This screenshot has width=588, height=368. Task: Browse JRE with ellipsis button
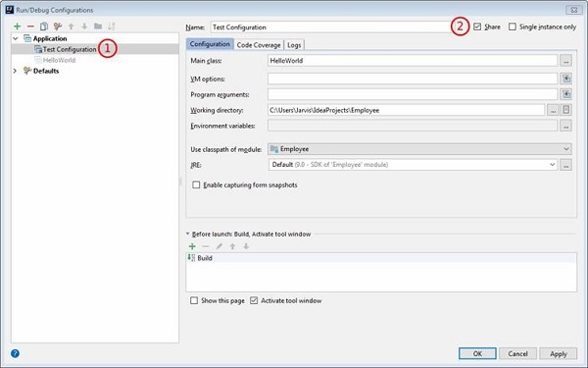pos(565,165)
